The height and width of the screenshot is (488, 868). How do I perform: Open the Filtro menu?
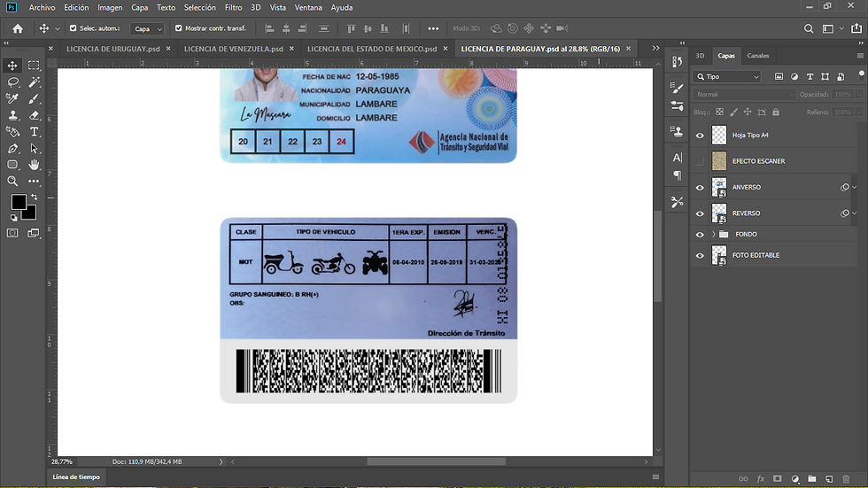(x=233, y=8)
